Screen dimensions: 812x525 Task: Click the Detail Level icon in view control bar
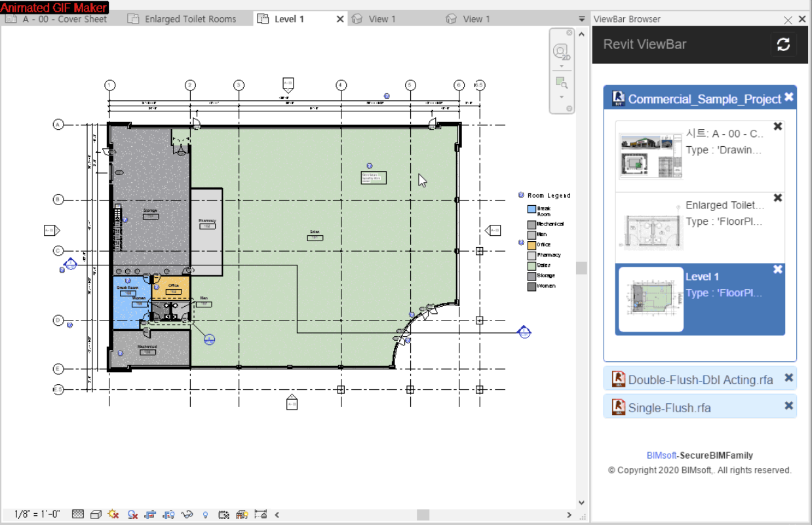[78, 515]
